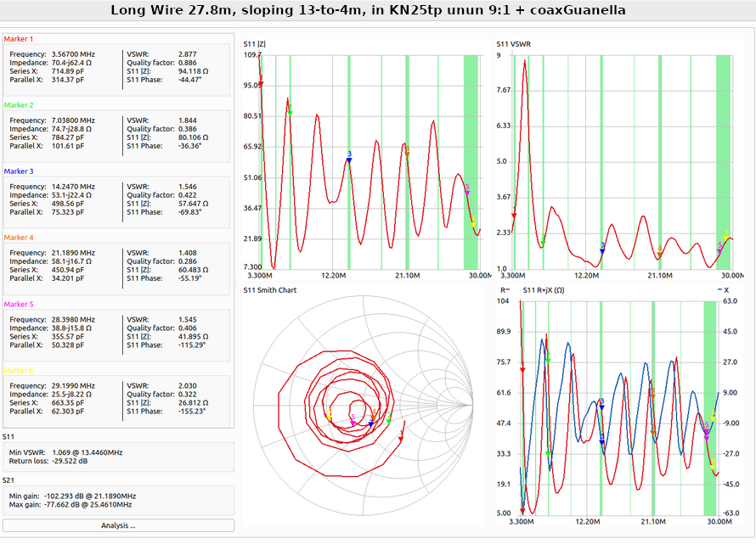
Task: Click the "Marker 6" heading in yellow
Action: coord(19,370)
